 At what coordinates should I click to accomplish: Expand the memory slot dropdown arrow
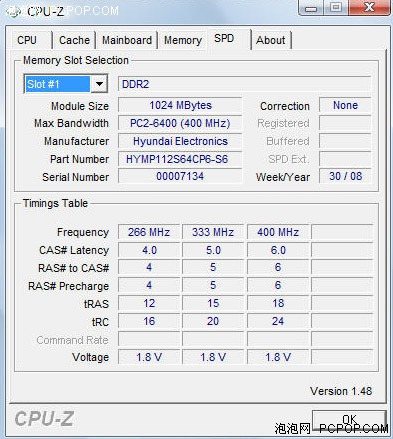click(99, 84)
